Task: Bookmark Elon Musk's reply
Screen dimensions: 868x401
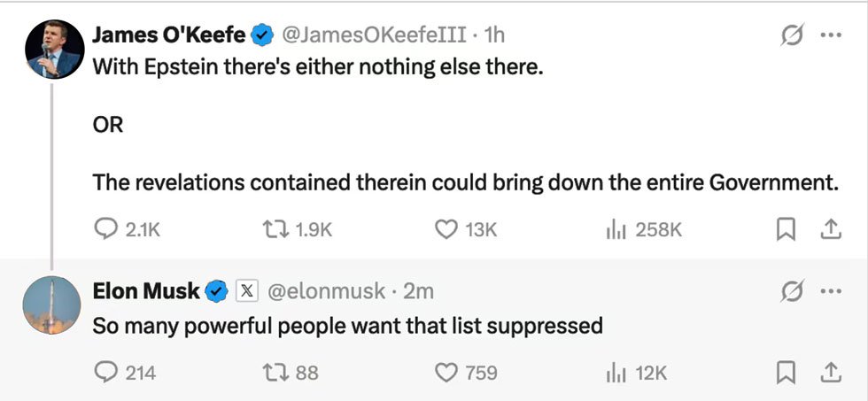Action: tap(786, 374)
